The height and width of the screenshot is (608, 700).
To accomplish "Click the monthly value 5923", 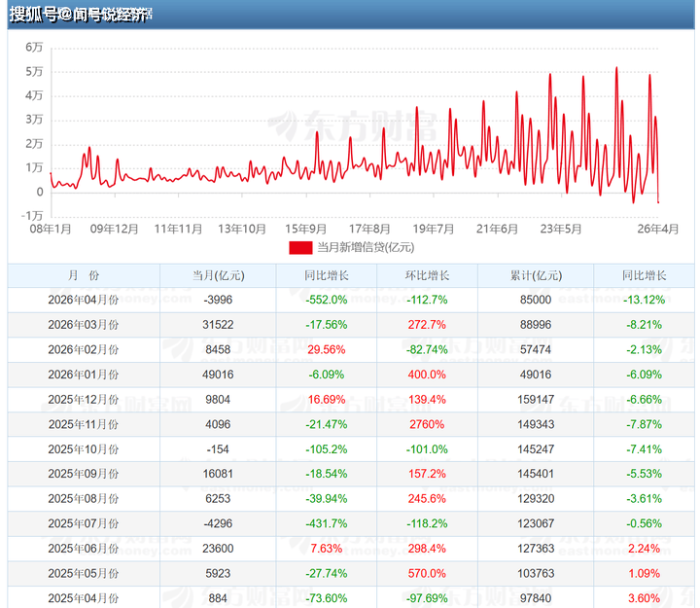I will (x=219, y=574).
